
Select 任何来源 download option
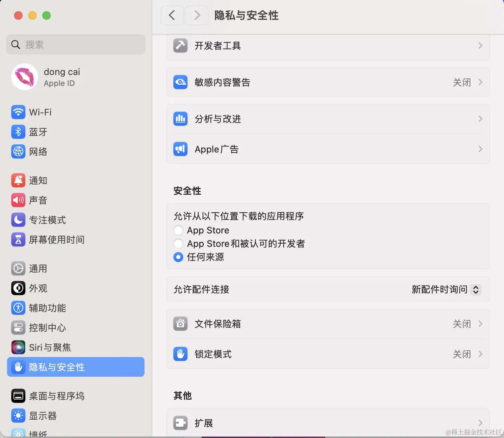click(x=179, y=257)
